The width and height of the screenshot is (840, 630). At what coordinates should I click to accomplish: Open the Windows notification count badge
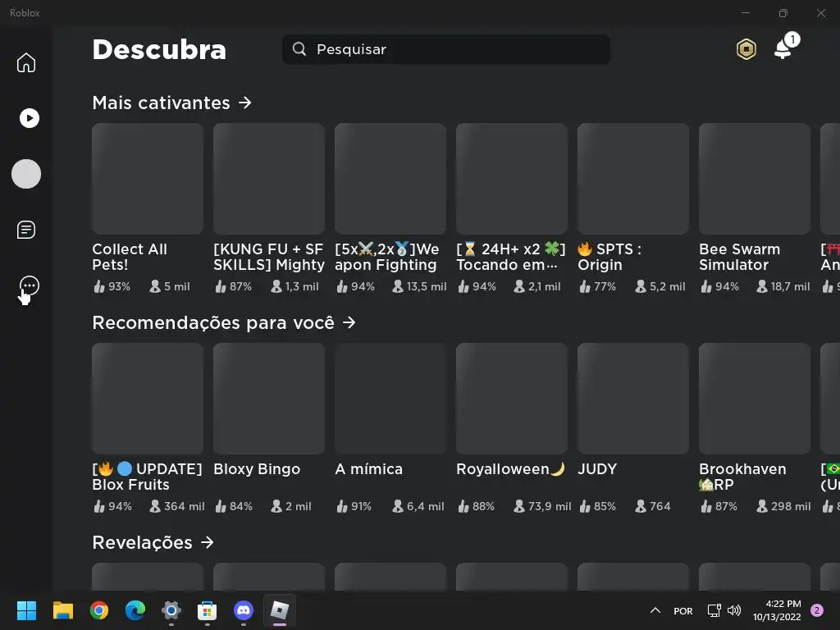[x=817, y=610]
